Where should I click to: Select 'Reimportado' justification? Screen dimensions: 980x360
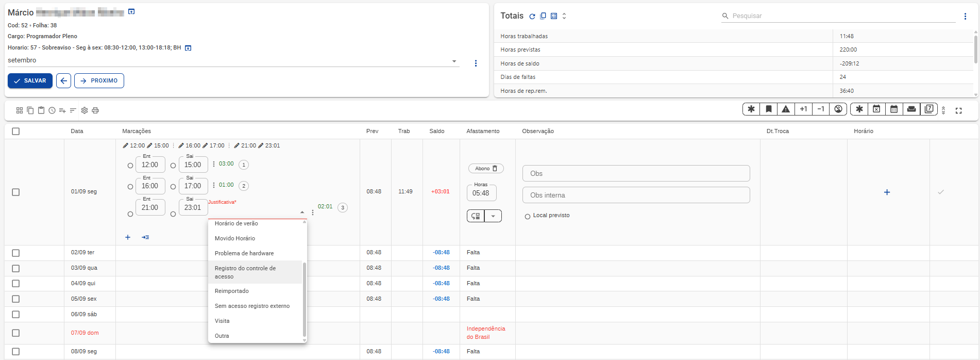click(x=255, y=291)
